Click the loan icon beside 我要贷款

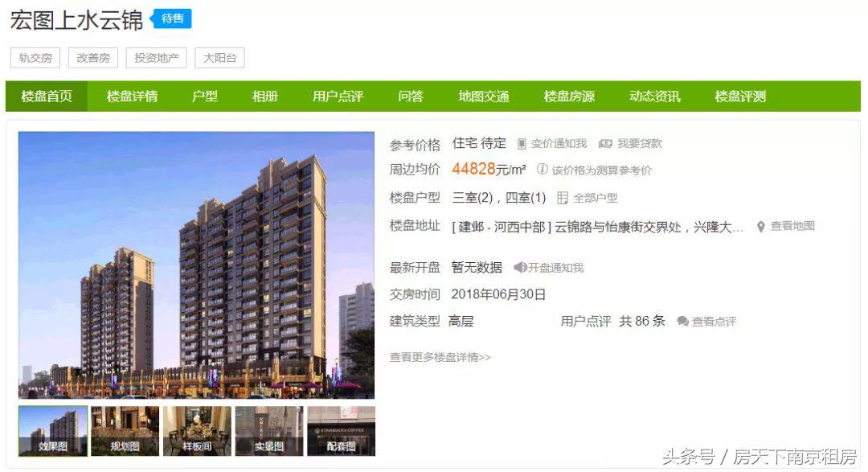pos(605,143)
